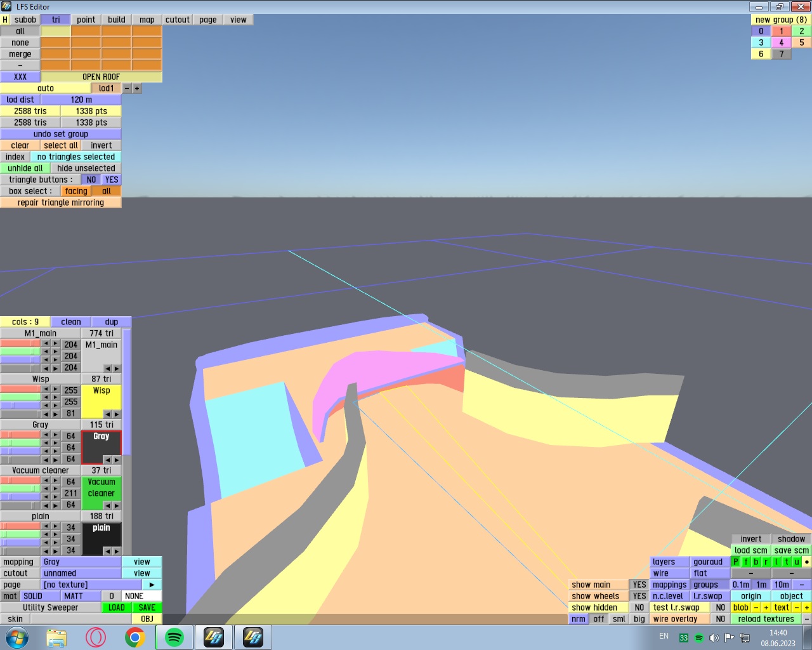Click the Spotify icon in the system tray
The width and height of the screenshot is (812, 650).
pyautogui.click(x=698, y=637)
